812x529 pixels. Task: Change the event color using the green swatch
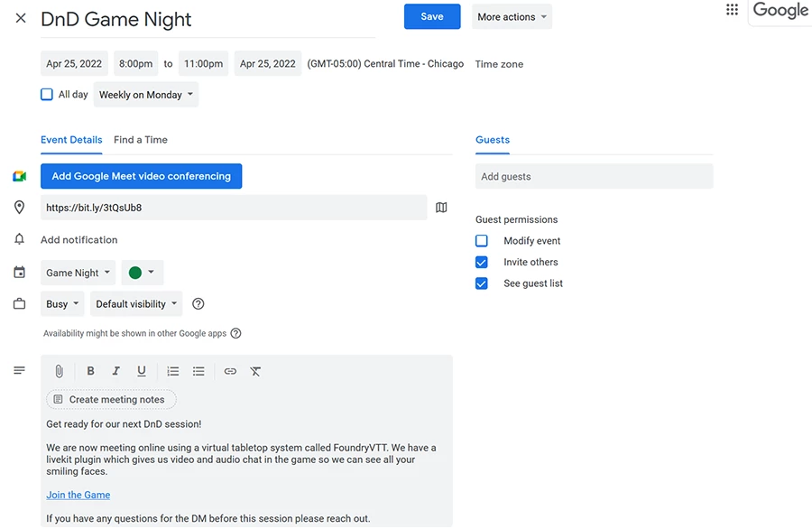140,272
